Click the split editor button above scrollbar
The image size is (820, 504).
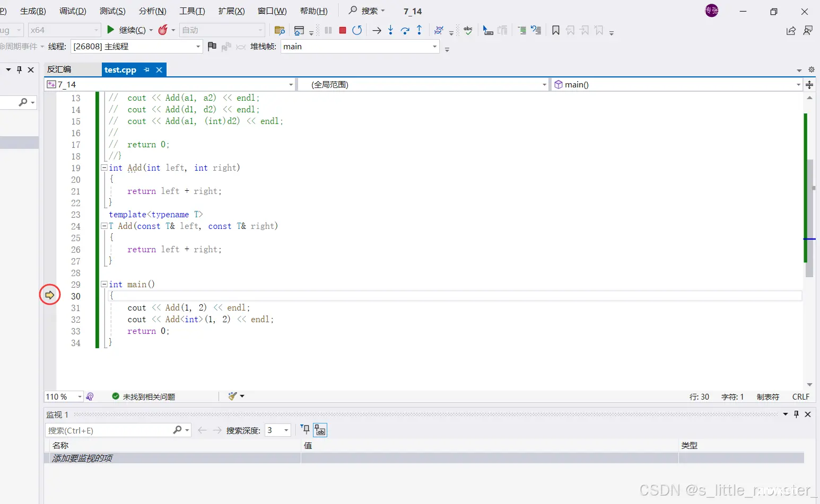pyautogui.click(x=809, y=85)
